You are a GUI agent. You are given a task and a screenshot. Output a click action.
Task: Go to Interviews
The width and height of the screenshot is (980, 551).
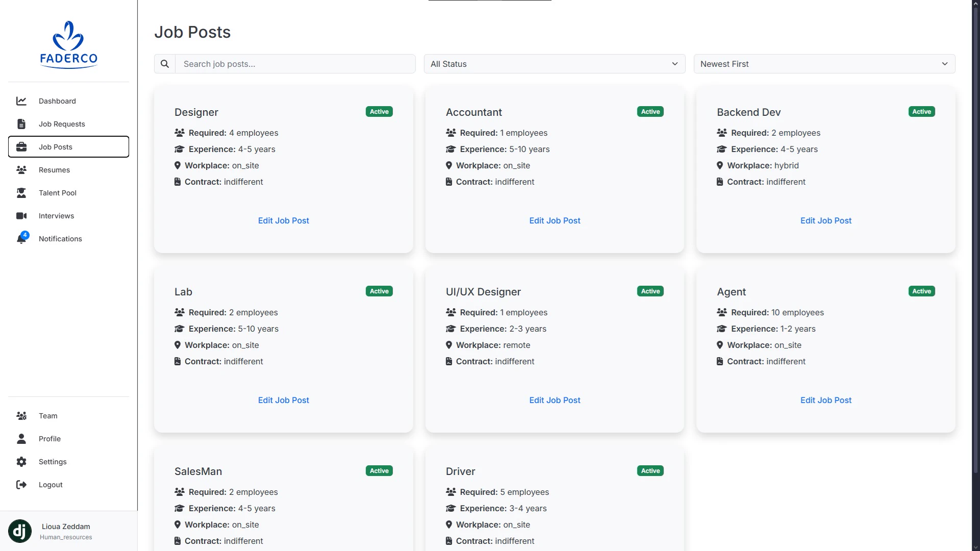68,216
